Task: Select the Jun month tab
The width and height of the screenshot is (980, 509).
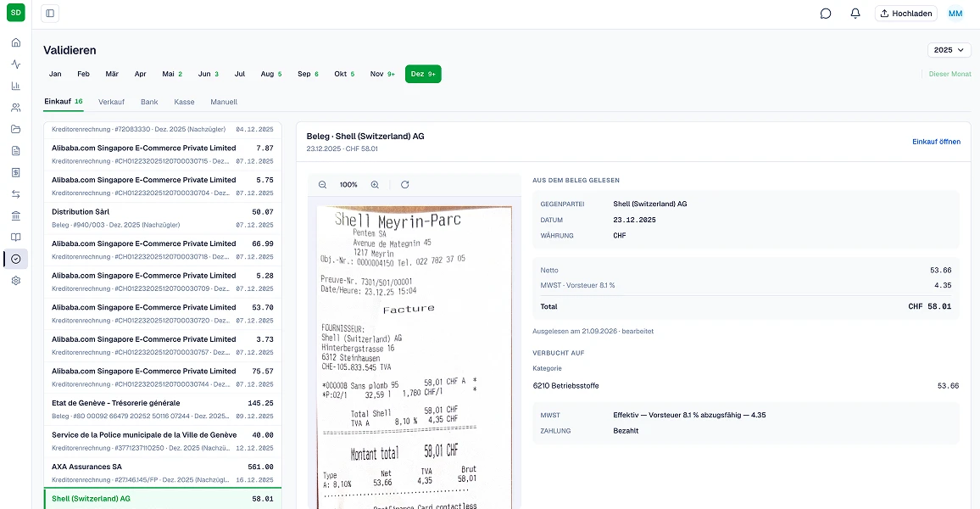Action: (x=209, y=74)
